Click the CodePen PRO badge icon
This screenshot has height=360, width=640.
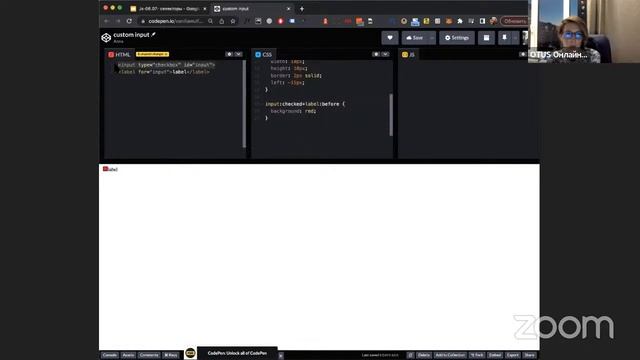click(x=190, y=353)
